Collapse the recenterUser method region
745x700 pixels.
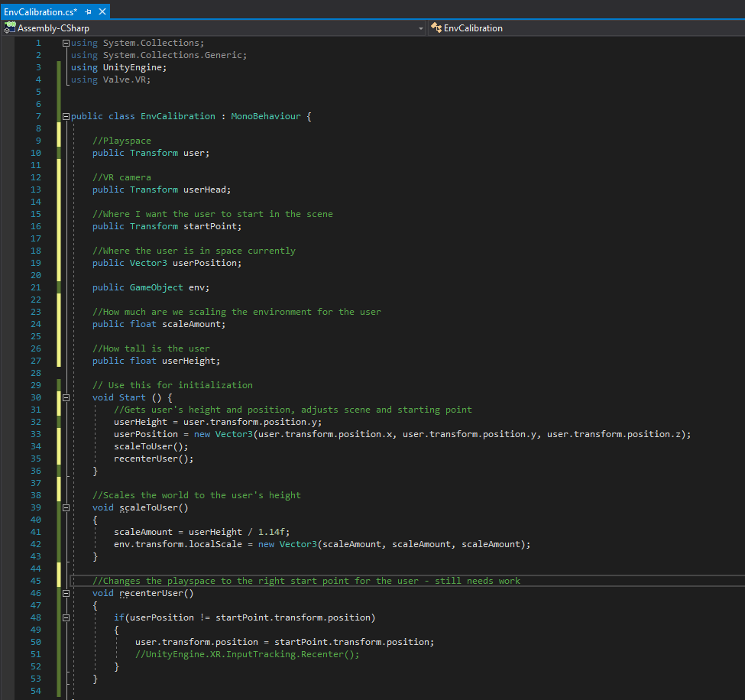pyautogui.click(x=66, y=593)
